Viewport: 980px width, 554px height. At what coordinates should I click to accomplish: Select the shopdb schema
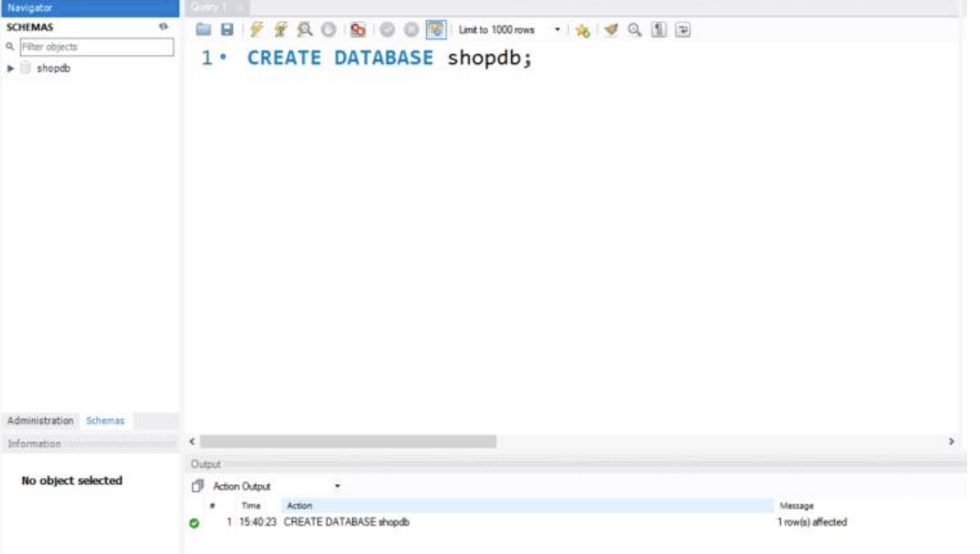point(53,68)
